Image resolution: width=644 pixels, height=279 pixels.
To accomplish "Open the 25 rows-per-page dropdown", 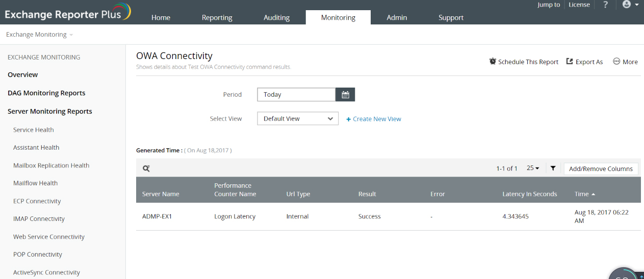I will [x=533, y=168].
